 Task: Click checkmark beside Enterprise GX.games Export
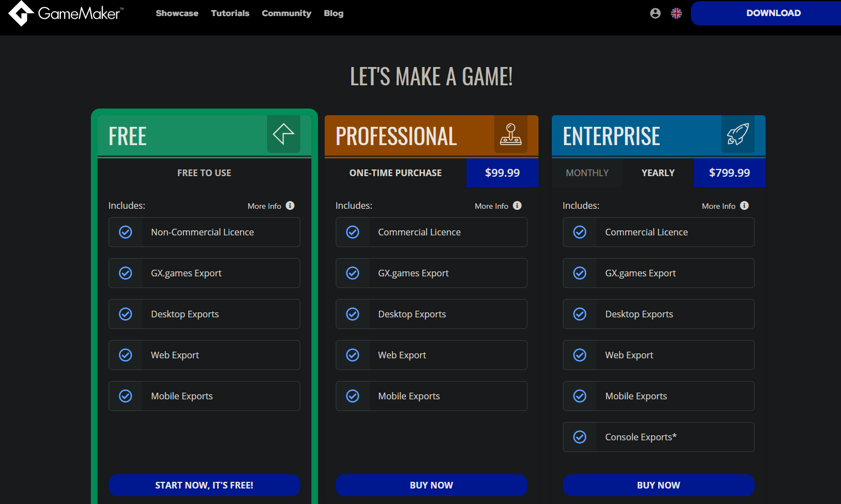coord(580,273)
